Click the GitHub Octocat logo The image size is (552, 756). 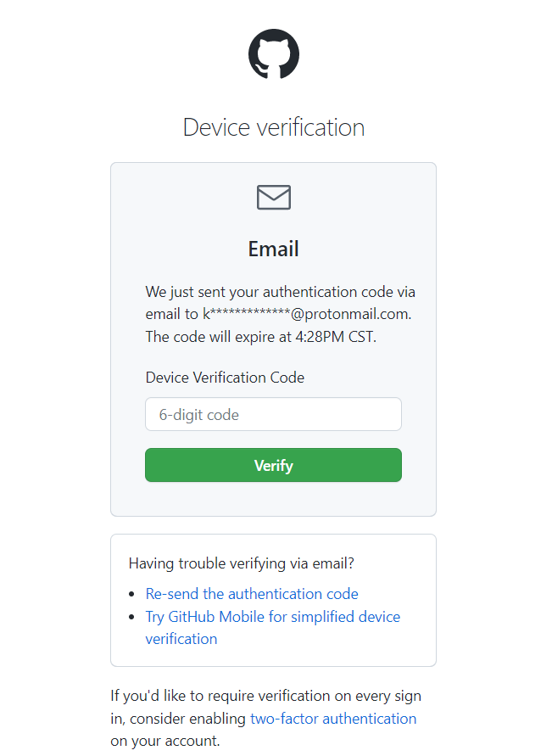pos(274,53)
